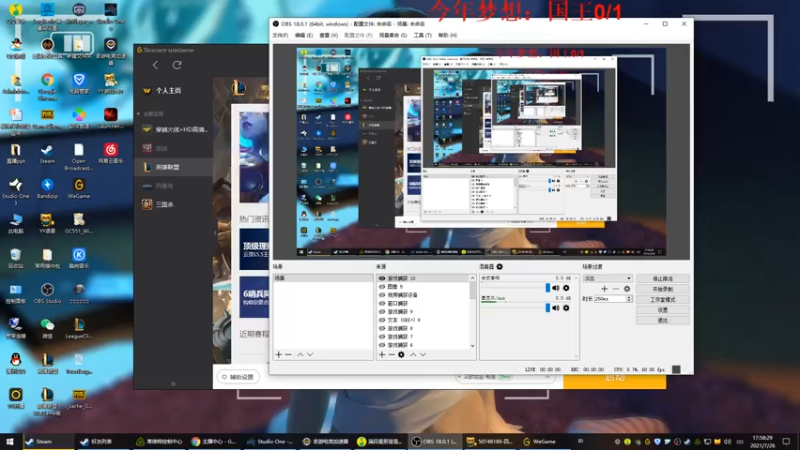Open Google Chrome desktop shortcut

(47, 84)
